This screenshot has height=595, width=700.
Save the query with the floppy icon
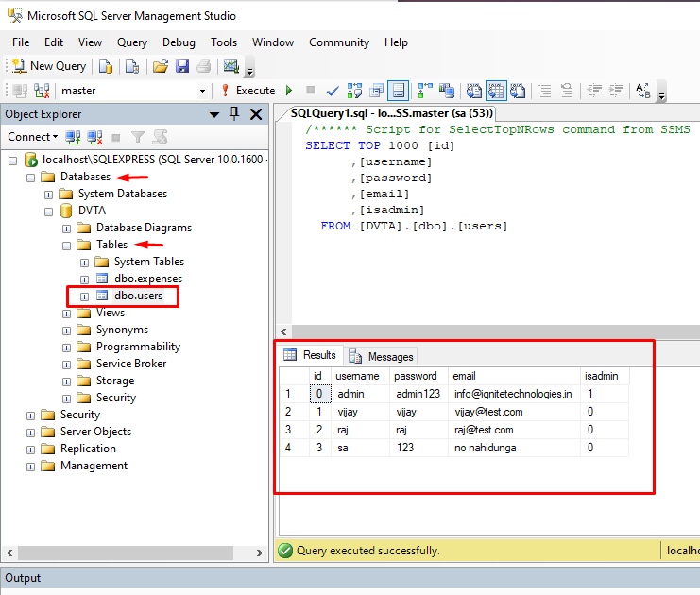pyautogui.click(x=182, y=66)
